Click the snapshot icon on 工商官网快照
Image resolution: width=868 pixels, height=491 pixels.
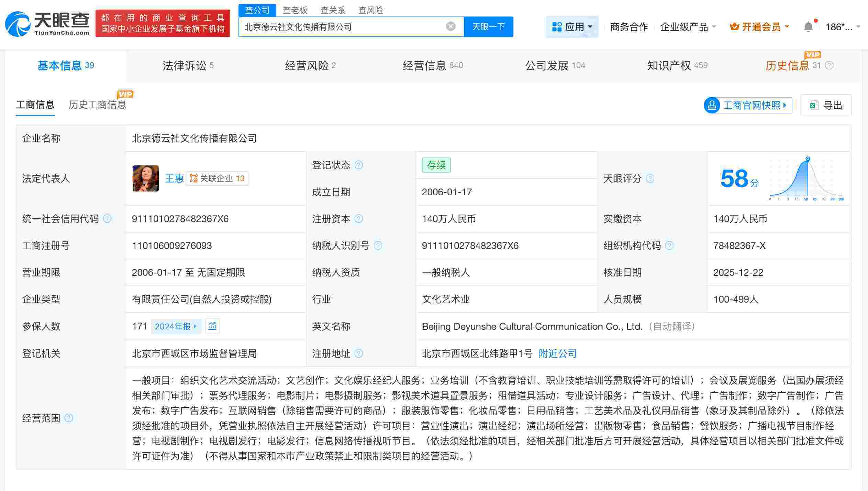pyautogui.click(x=712, y=105)
